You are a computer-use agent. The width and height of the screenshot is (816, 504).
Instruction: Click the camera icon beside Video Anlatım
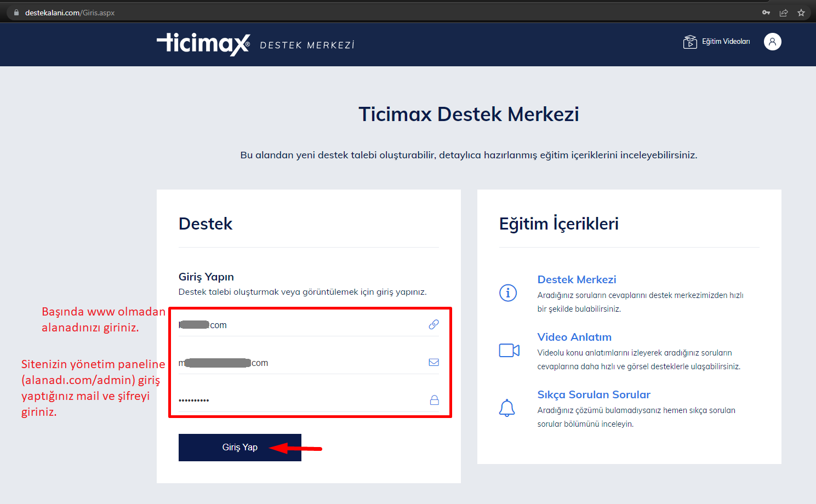509,350
